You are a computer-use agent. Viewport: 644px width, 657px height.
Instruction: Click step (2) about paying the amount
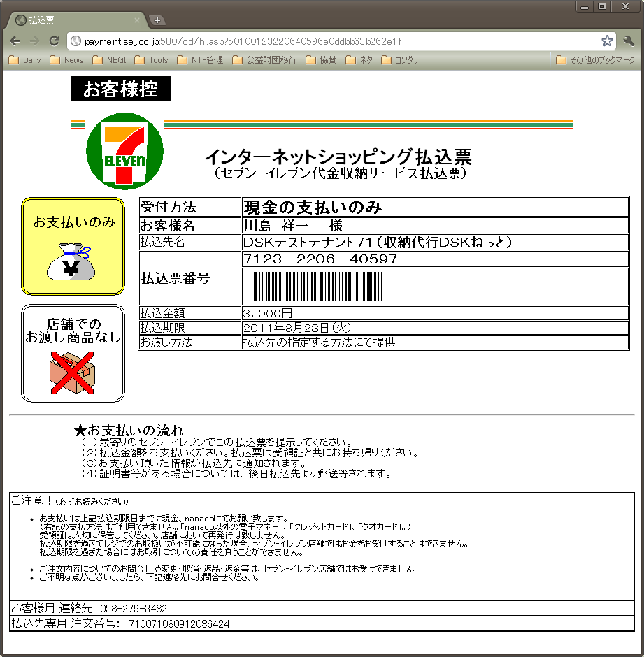(250, 452)
